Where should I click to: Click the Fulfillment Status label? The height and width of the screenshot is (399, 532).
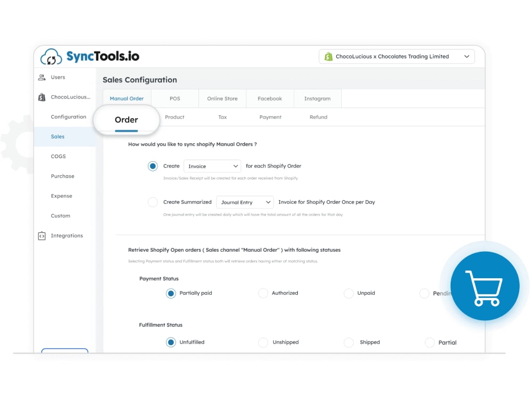[161, 325]
